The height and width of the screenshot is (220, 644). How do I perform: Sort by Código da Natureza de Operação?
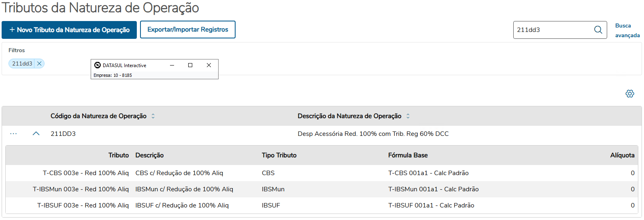click(153, 116)
